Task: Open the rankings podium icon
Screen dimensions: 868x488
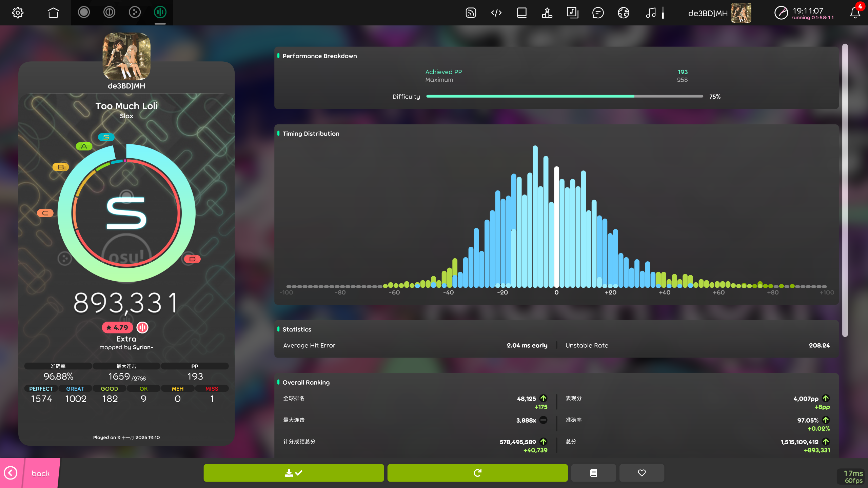Action: pos(547,13)
